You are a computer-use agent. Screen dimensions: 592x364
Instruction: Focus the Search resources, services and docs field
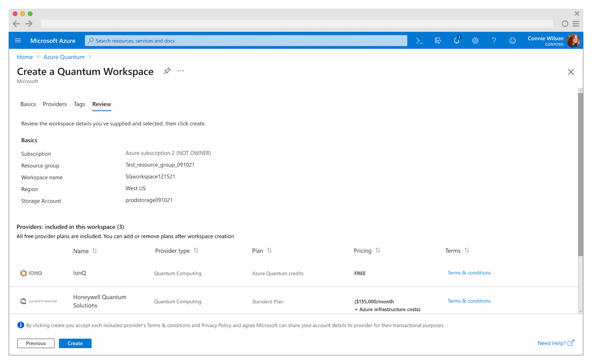(x=246, y=41)
